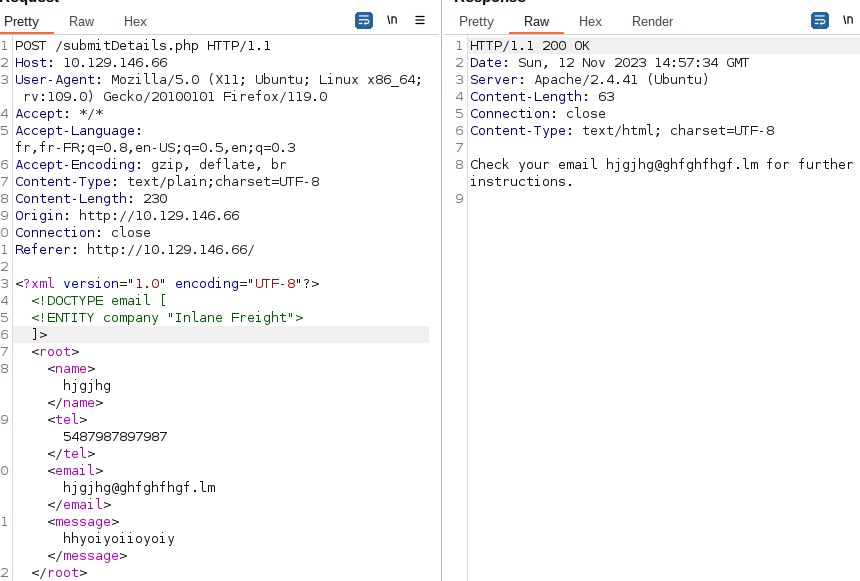Switch to Hex tab in request panel
The image size is (860, 581).
point(135,21)
